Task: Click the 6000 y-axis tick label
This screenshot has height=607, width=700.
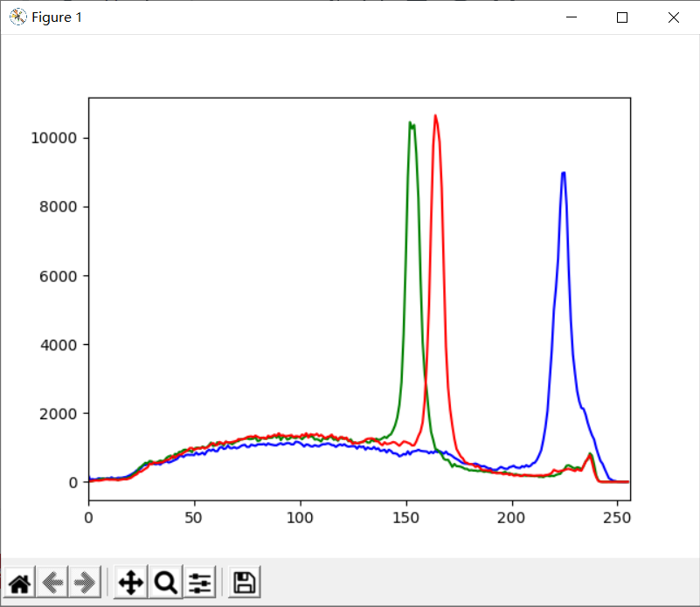Action: coord(60,276)
